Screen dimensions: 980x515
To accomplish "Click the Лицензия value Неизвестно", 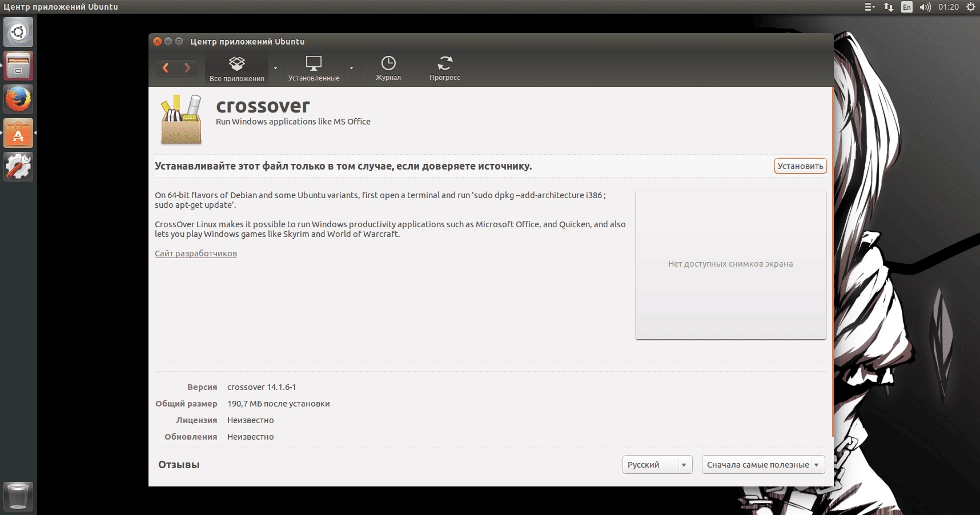I will (x=251, y=420).
